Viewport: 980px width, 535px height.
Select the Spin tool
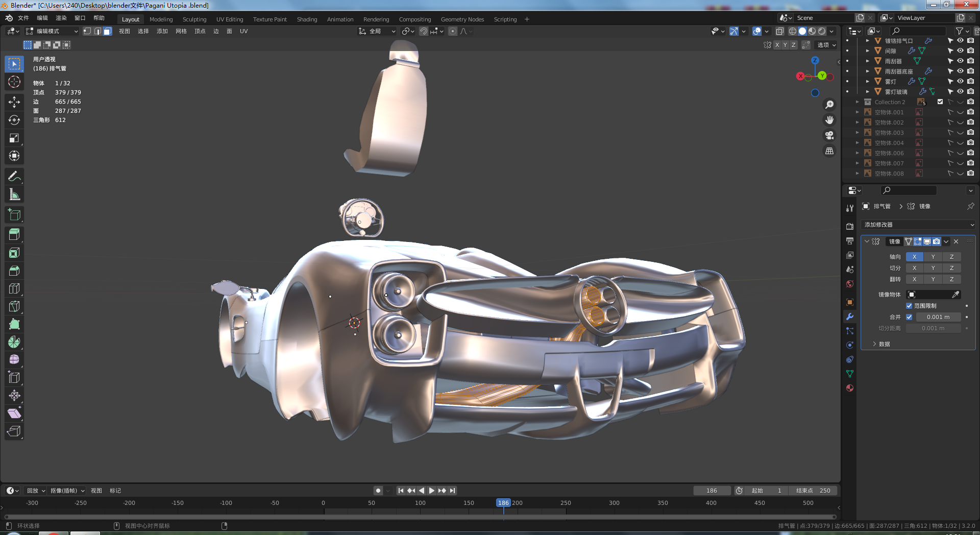coord(14,342)
